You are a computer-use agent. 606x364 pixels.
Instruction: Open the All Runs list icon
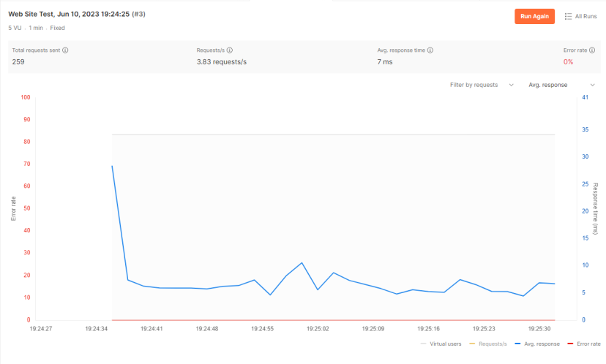[569, 16]
